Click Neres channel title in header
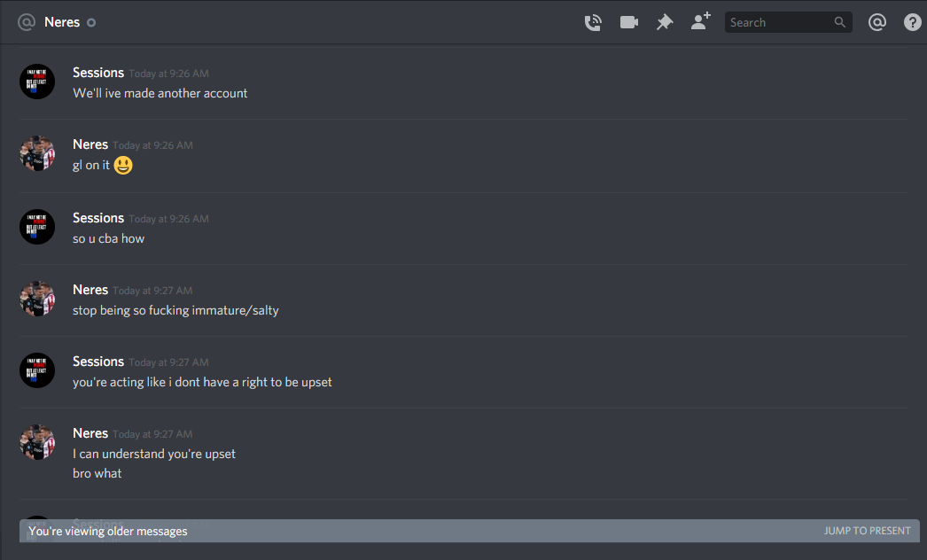This screenshot has width=927, height=560. (62, 22)
